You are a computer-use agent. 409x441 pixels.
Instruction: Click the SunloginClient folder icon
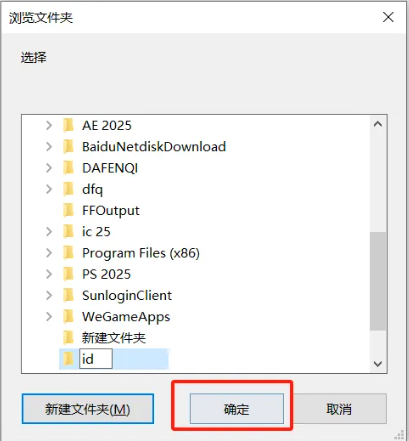[x=69, y=295]
